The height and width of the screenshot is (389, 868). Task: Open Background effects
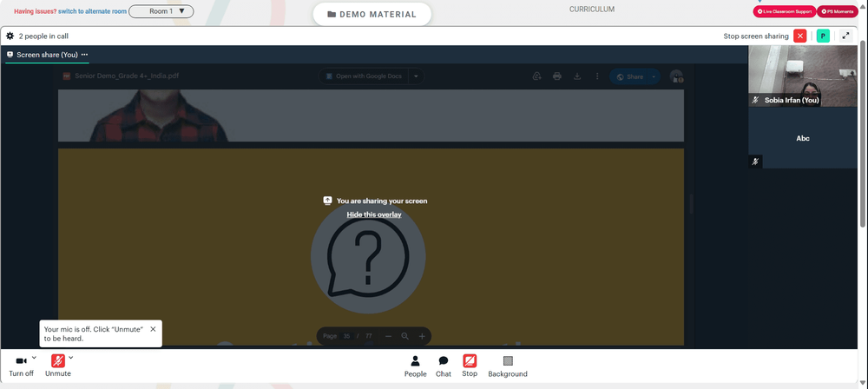coord(508,366)
